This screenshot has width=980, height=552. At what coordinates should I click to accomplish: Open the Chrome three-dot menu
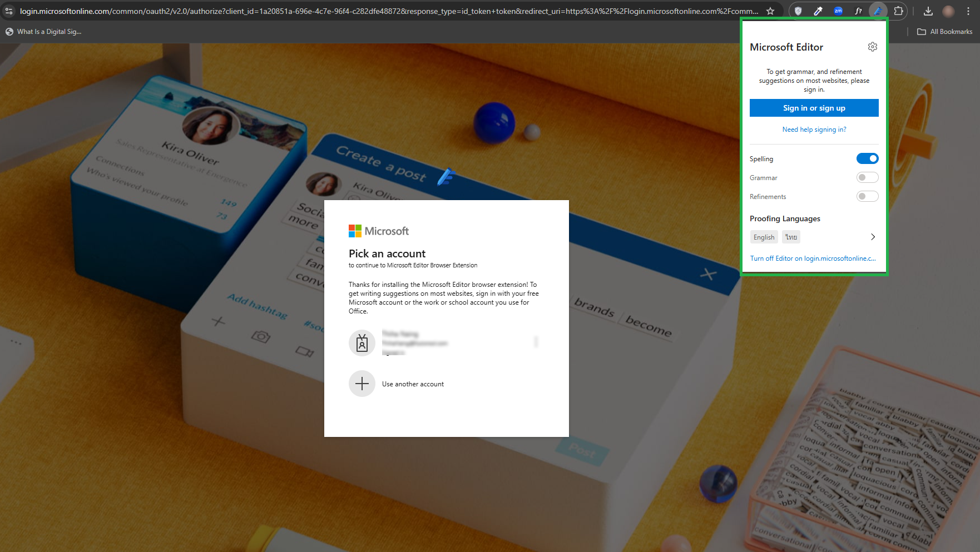[x=968, y=11]
